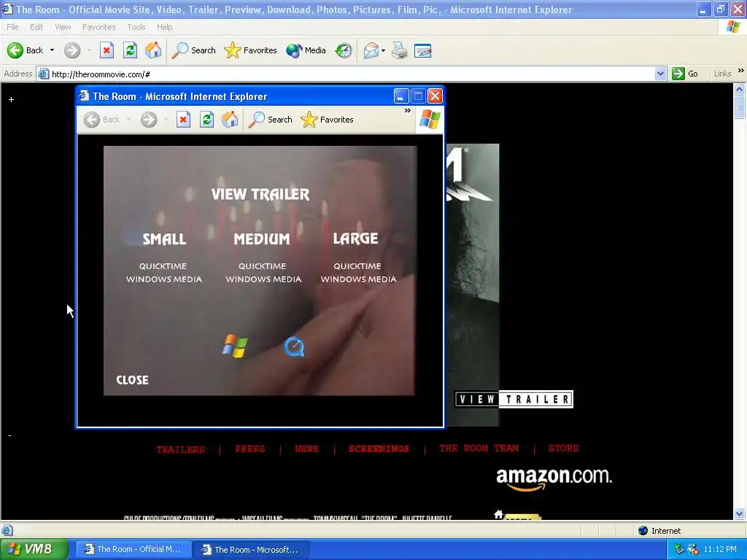
Task: Select Medium Windows Media trailer
Action: (263, 279)
